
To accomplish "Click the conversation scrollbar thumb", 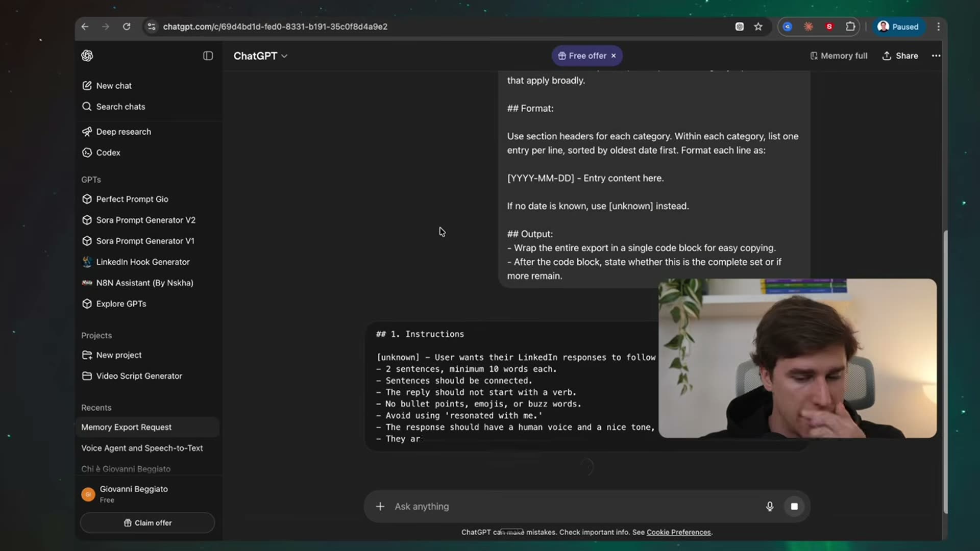I will click(x=945, y=371).
